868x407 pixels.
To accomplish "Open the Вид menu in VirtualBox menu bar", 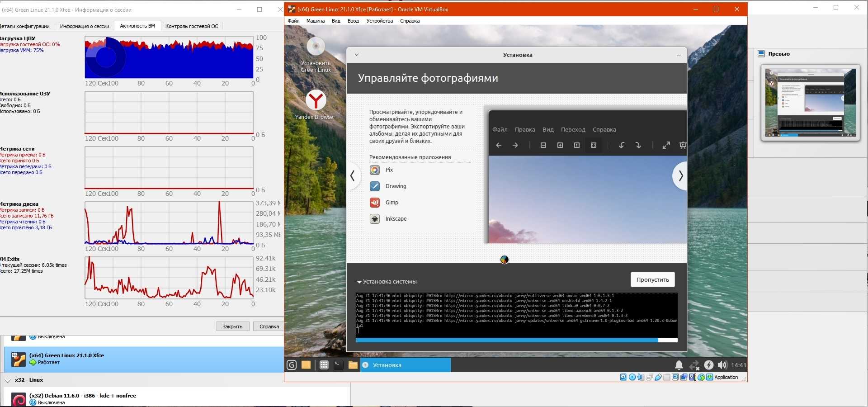I will [x=336, y=21].
